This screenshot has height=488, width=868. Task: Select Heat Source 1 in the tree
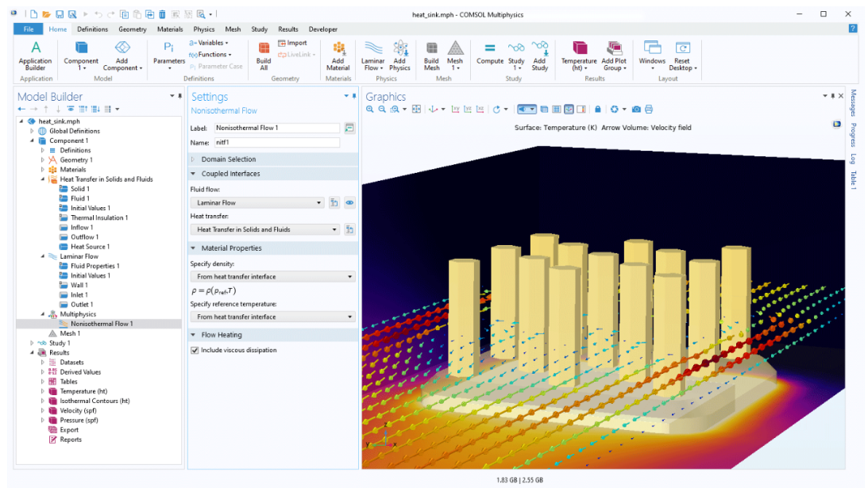pyautogui.click(x=90, y=247)
